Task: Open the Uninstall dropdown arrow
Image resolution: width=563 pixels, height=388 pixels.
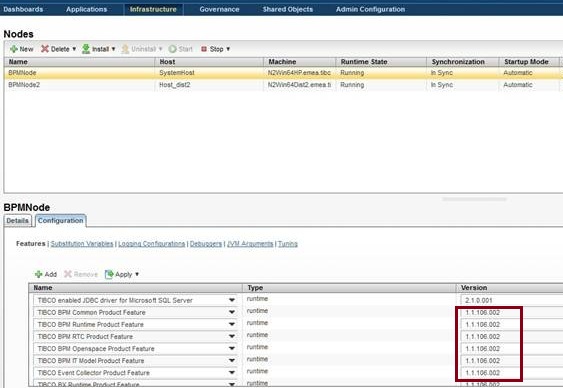Action: click(160, 49)
